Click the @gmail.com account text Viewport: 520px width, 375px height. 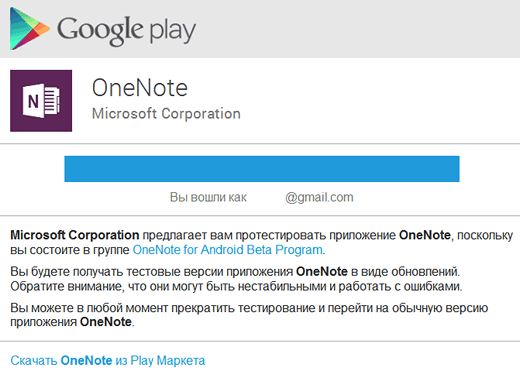pyautogui.click(x=319, y=197)
